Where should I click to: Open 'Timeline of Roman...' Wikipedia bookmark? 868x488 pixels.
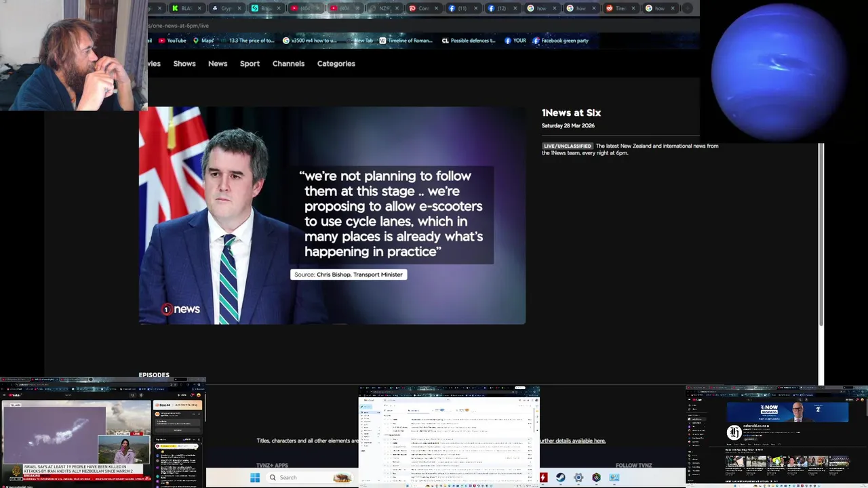click(406, 41)
